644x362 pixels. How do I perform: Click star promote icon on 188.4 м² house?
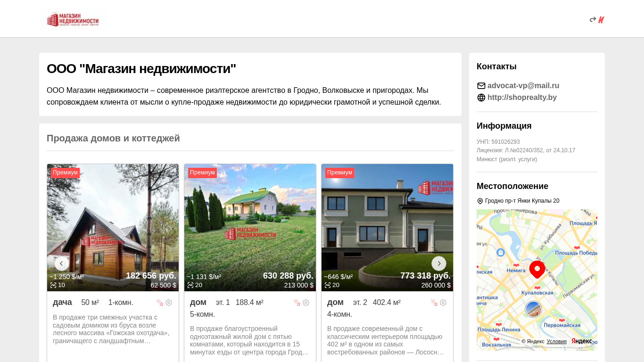297,303
